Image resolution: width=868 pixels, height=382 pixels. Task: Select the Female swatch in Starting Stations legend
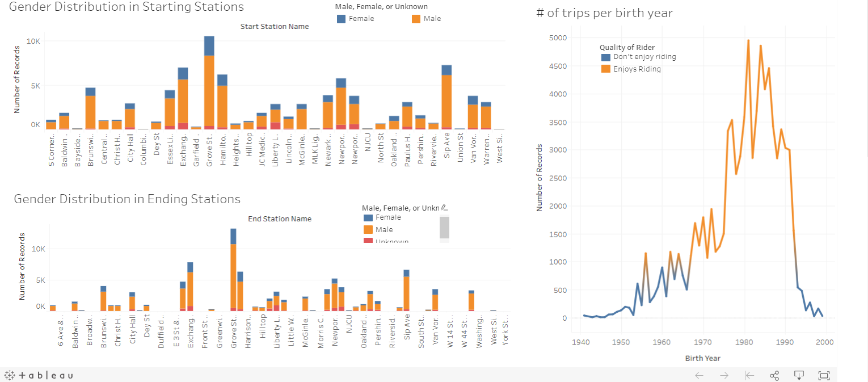pos(341,19)
